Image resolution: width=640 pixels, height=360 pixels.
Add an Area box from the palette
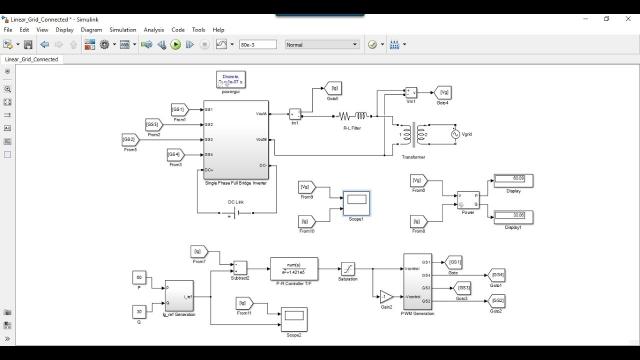7,155
